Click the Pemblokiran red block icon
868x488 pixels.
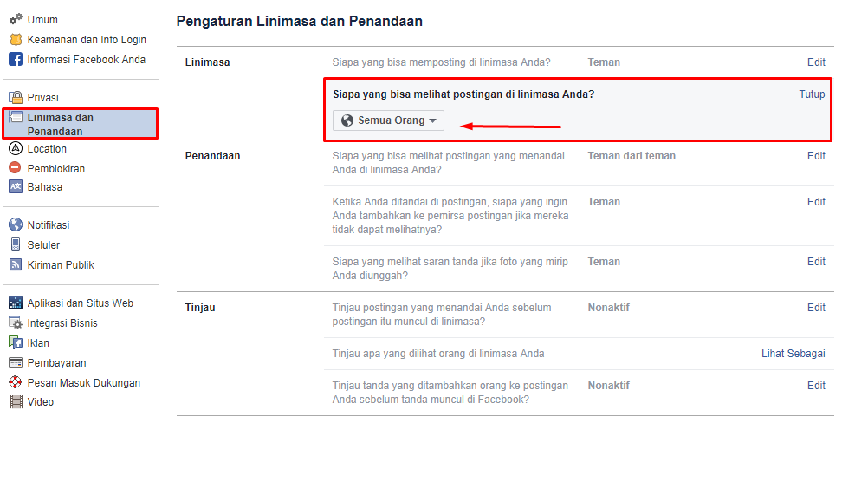coord(15,168)
